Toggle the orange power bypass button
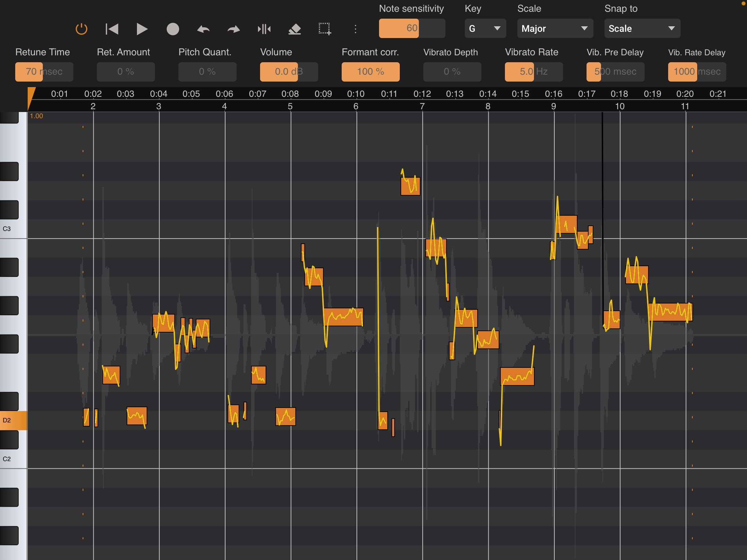 point(82,29)
